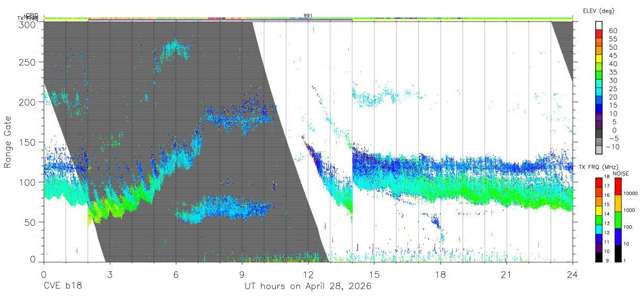Viewport: 644px width, 297px height.
Task: Click the "CVE b18" label below the plot
Action: point(62,287)
